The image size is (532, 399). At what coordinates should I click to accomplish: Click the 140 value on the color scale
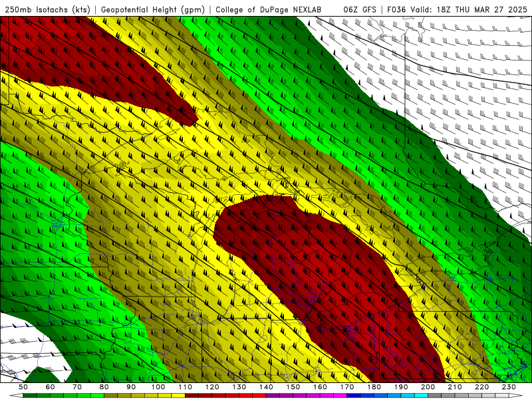coord(267,387)
